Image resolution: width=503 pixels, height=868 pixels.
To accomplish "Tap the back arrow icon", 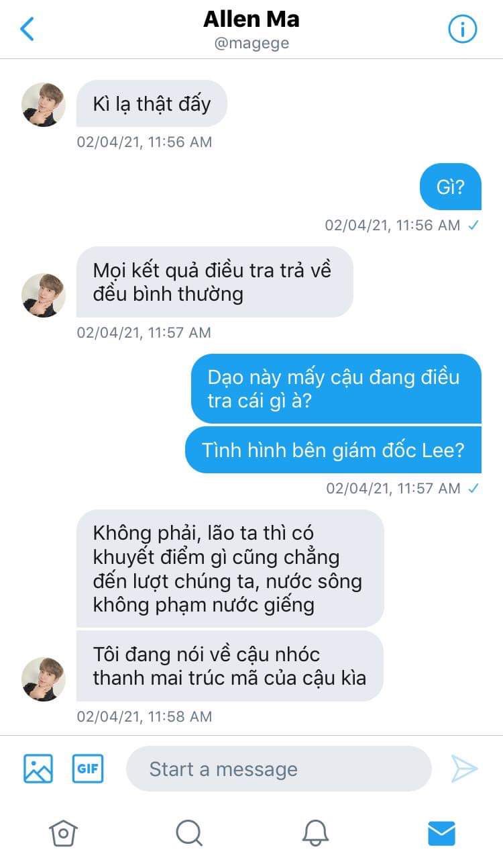I will (27, 29).
